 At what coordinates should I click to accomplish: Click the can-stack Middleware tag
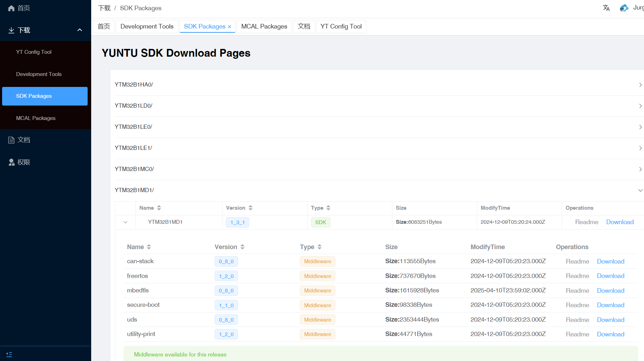317,261
